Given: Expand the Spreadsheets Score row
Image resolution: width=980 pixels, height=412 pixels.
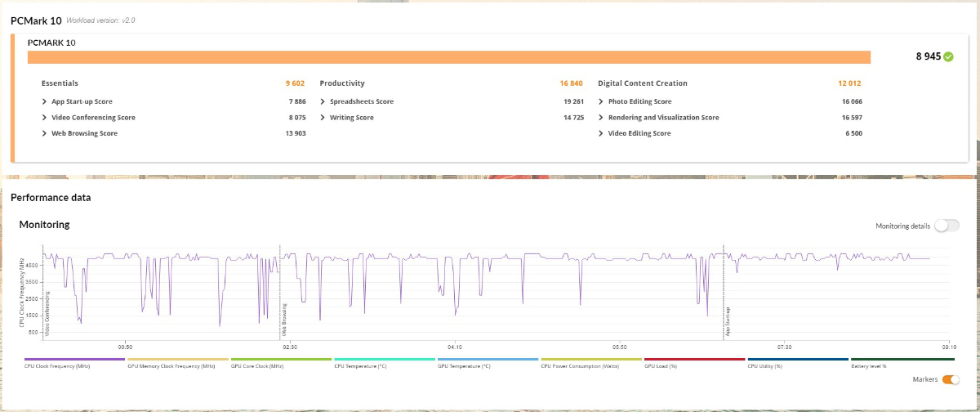Looking at the screenshot, I should coord(323,101).
